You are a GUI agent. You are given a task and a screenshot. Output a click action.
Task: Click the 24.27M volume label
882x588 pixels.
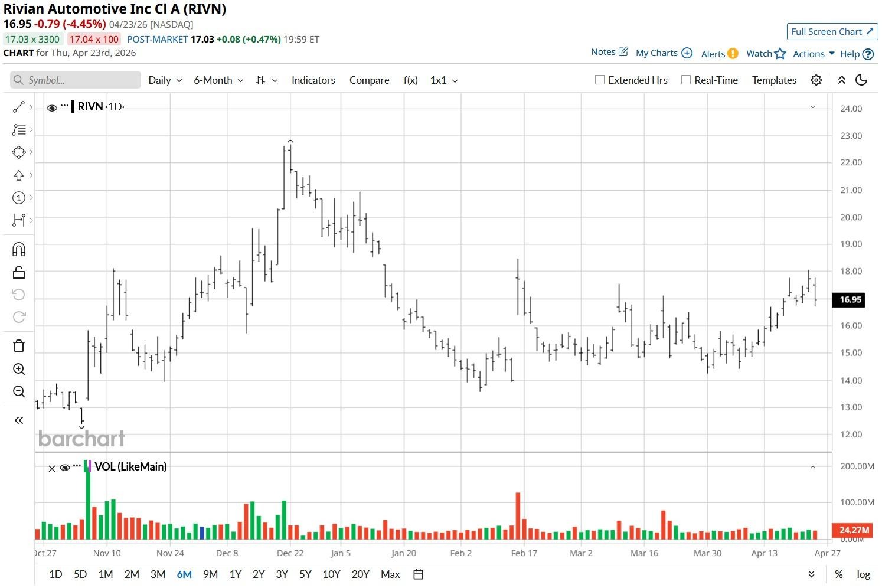(x=851, y=530)
